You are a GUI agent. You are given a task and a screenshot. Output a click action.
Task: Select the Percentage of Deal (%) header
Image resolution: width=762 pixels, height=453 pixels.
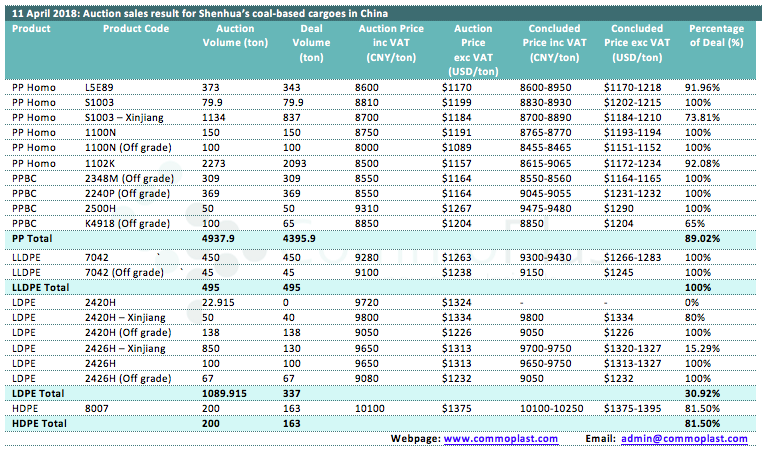[x=716, y=36]
